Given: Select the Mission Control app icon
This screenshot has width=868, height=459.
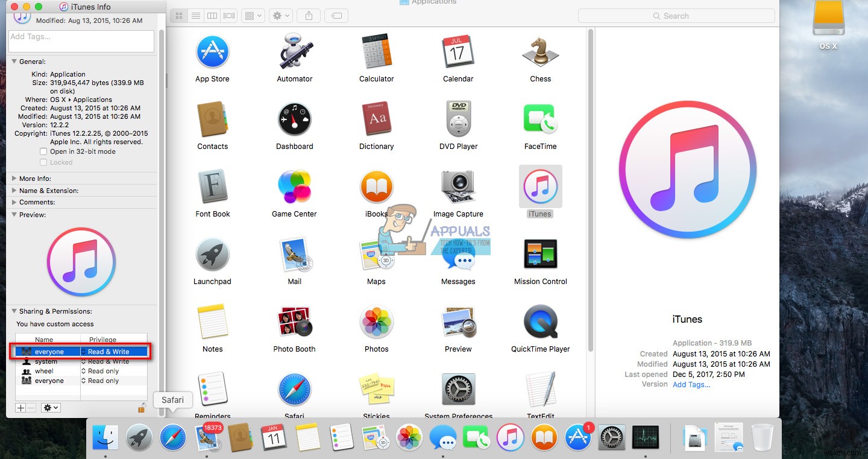Looking at the screenshot, I should coord(540,255).
